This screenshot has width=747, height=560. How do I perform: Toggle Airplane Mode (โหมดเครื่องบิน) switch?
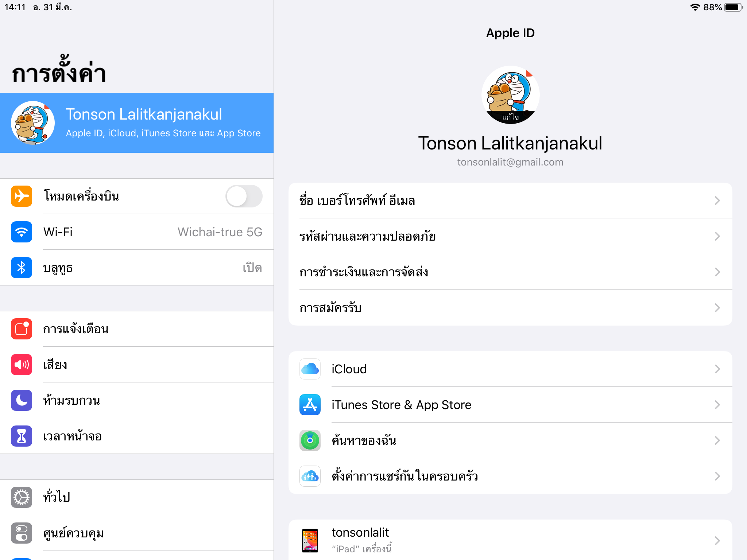[x=244, y=196]
